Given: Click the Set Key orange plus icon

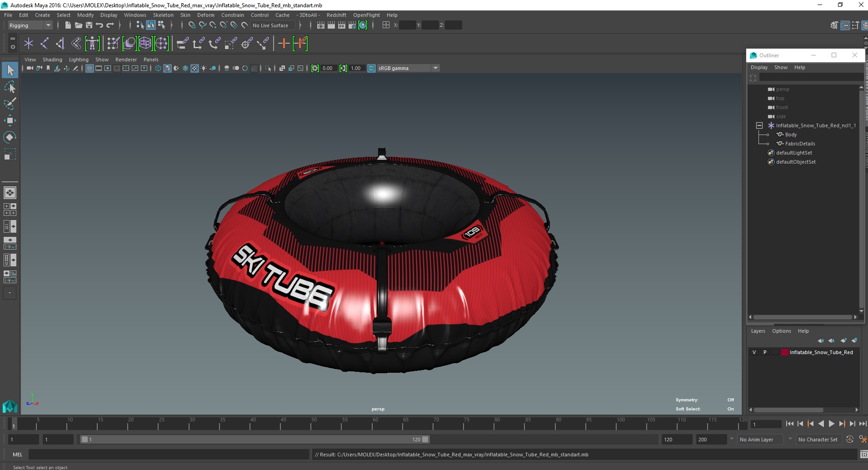Looking at the screenshot, I should [284, 44].
